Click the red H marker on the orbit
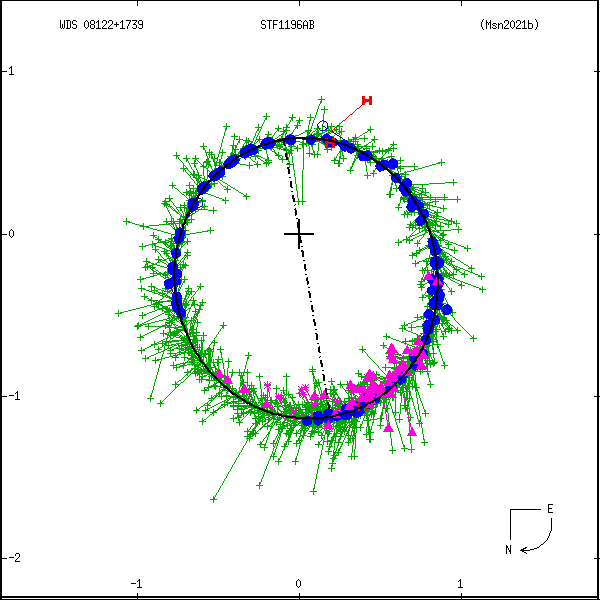The image size is (600, 600). [x=330, y=143]
